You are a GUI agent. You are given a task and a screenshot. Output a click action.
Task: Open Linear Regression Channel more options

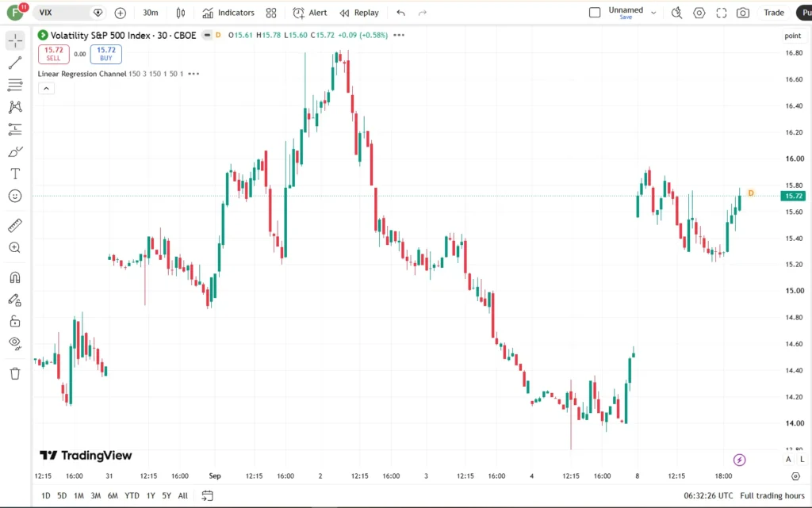click(x=193, y=74)
